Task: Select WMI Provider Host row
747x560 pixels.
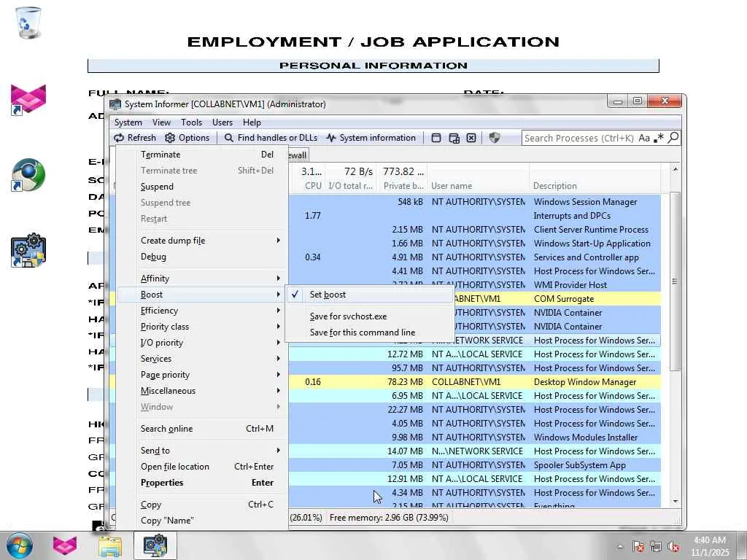Action: (x=474, y=285)
